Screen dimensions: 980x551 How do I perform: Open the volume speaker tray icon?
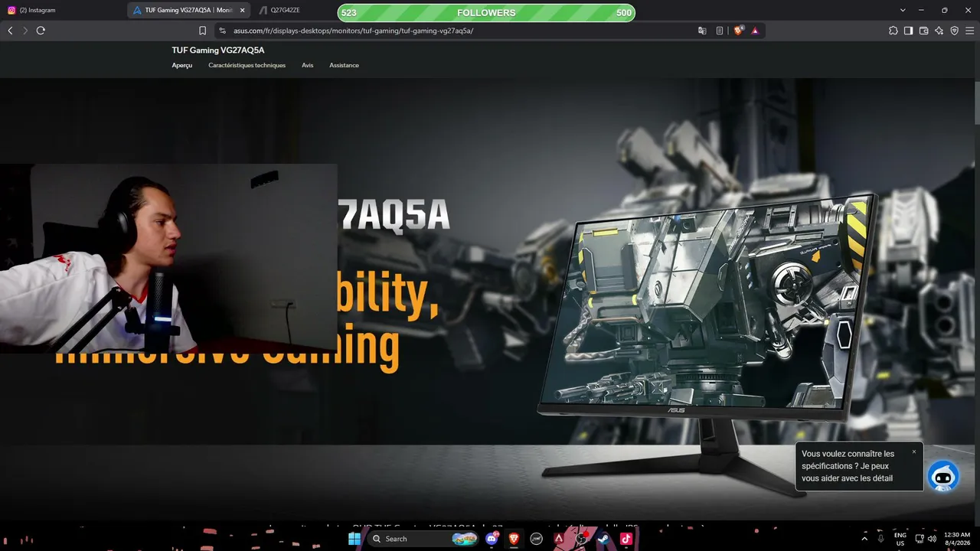click(x=932, y=539)
